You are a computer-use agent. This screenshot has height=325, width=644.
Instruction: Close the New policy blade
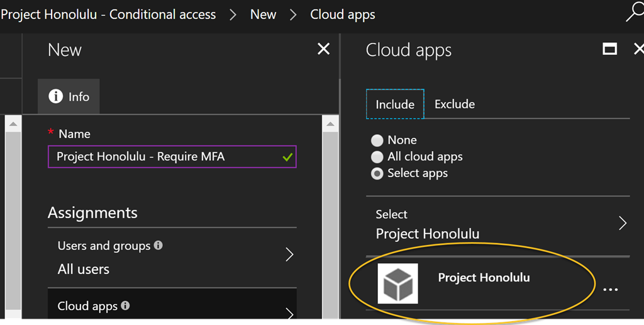[324, 49]
